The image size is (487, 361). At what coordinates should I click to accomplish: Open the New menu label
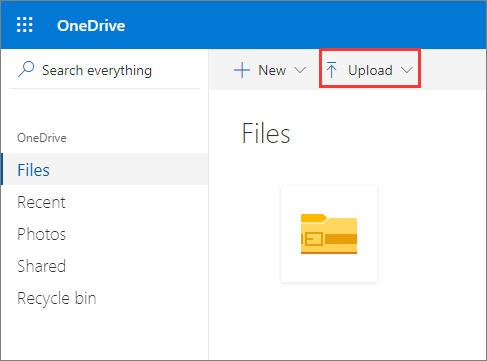tap(272, 70)
